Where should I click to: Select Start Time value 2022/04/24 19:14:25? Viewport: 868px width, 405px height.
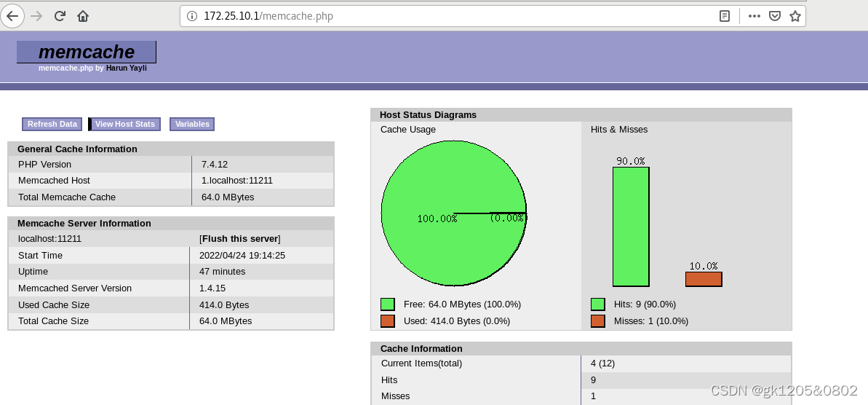[242, 256]
